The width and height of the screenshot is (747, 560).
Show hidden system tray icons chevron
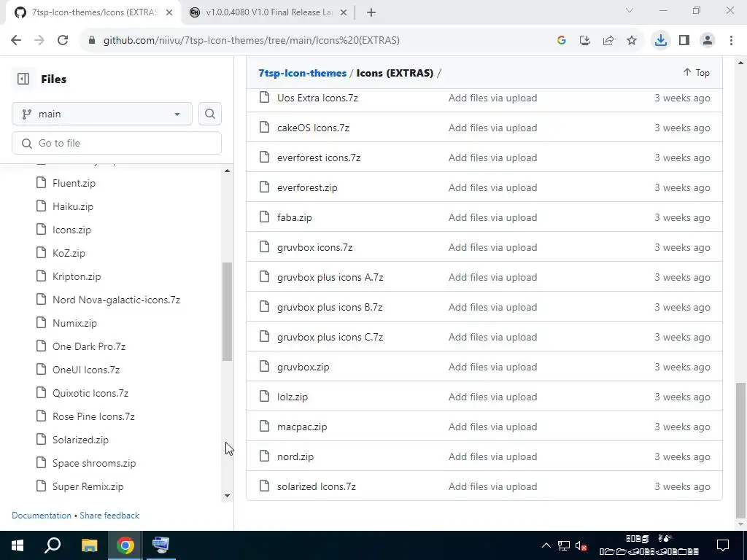pyautogui.click(x=546, y=545)
